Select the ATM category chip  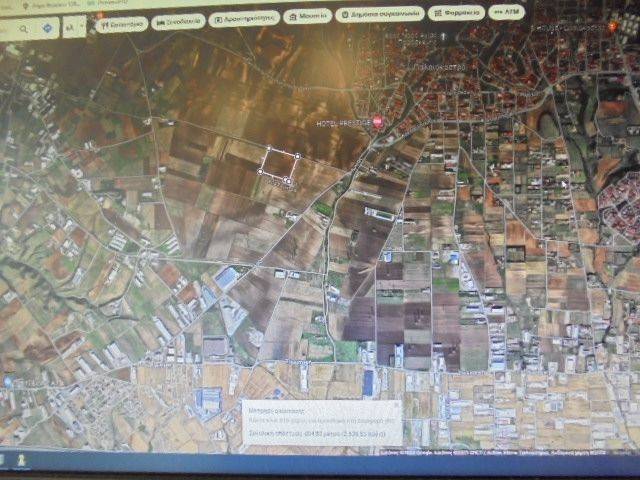pos(509,12)
